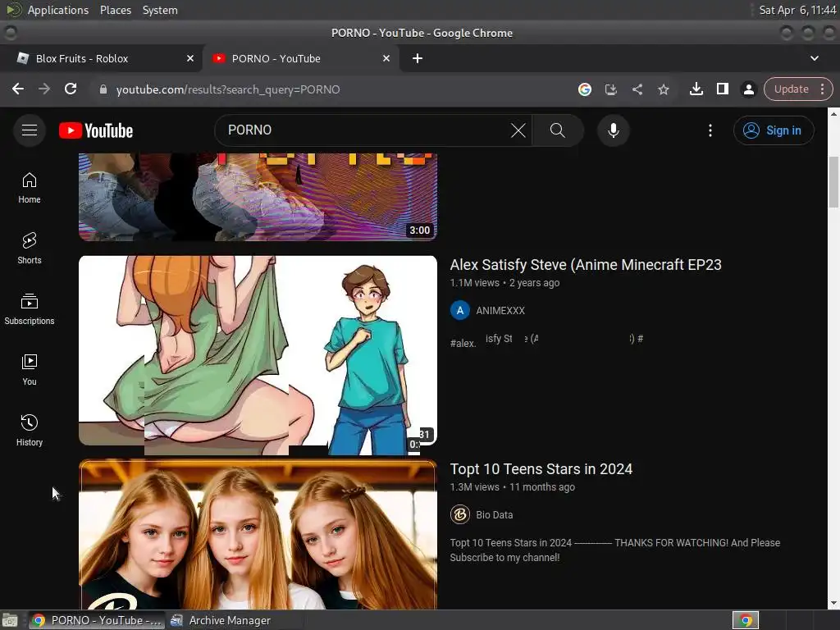The width and height of the screenshot is (840, 630).
Task: View site info via lock icon
Action: pos(103,89)
